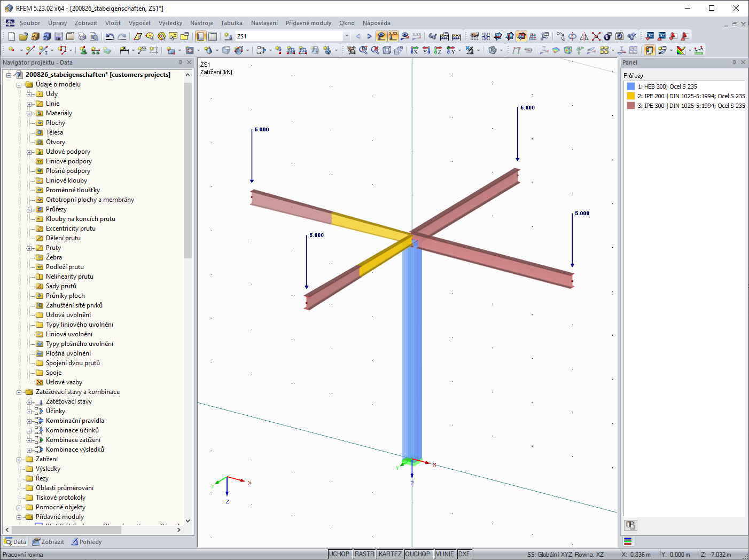Go to next load case arrow
The height and width of the screenshot is (560, 749).
coord(369,36)
